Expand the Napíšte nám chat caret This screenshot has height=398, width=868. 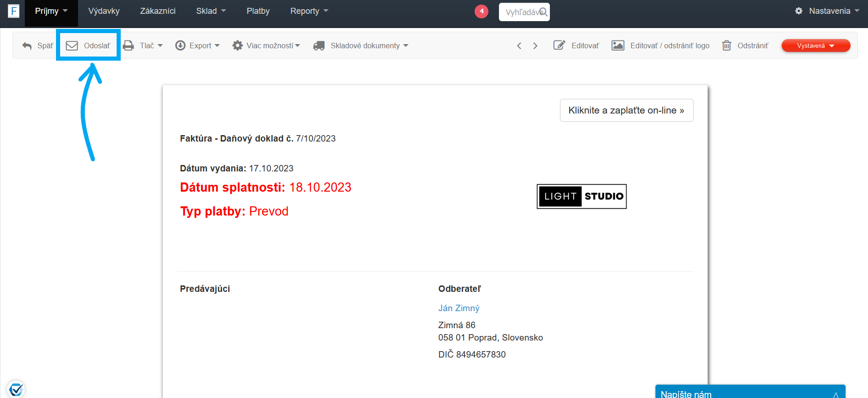(x=836, y=395)
